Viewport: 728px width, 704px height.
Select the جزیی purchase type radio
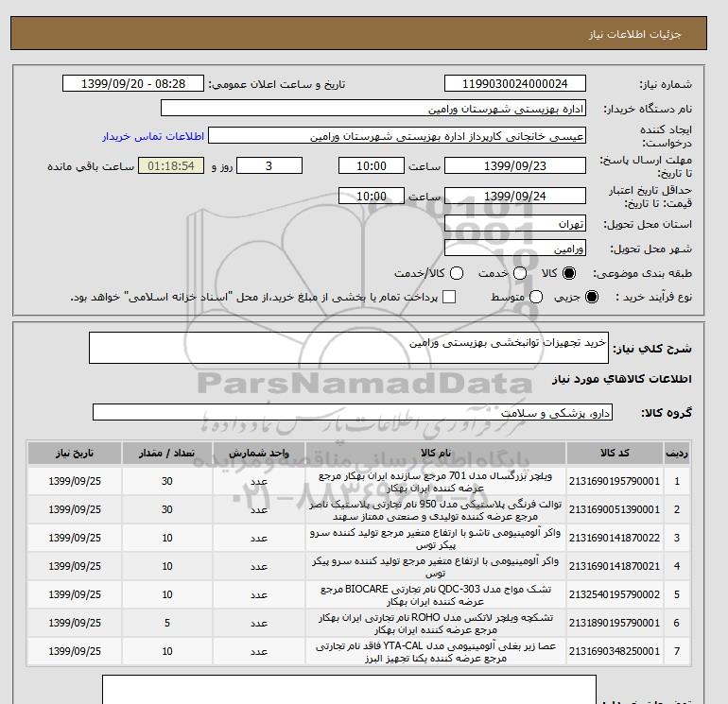592,297
